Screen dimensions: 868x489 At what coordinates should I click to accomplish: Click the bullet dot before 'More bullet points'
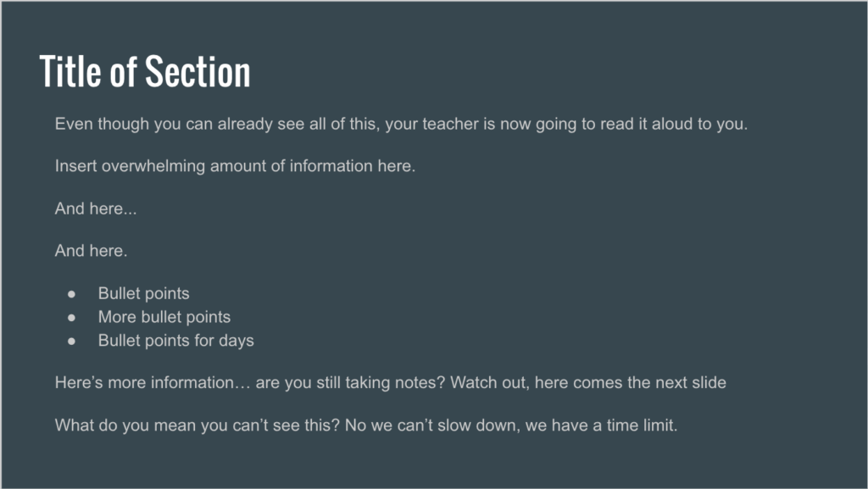pos(71,318)
